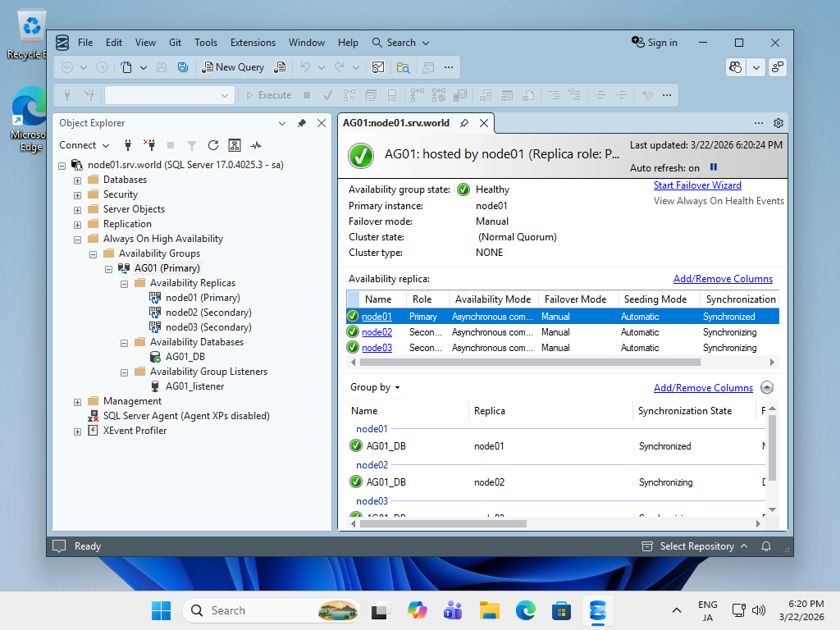Click the Object Explorer filter funnel icon
The height and width of the screenshot is (630, 840).
(x=192, y=145)
